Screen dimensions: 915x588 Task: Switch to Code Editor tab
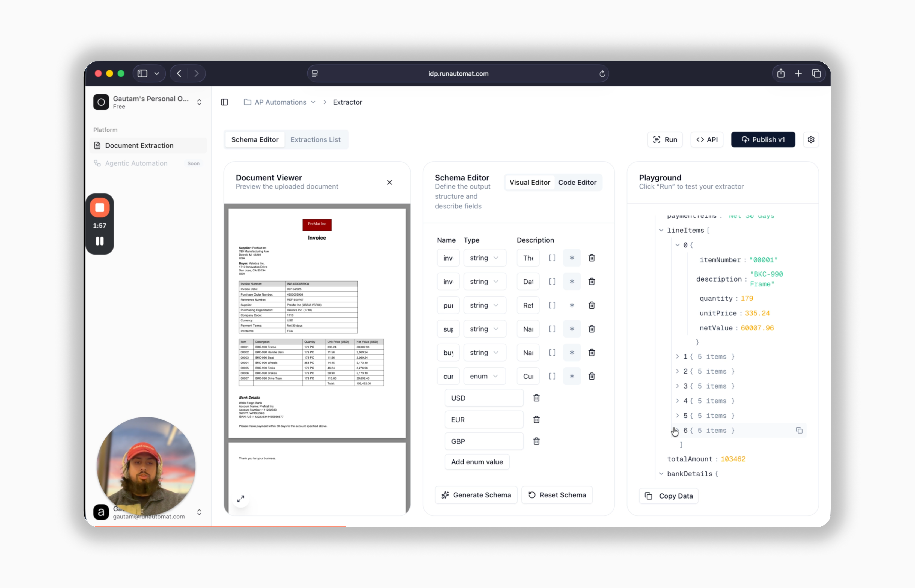(577, 182)
